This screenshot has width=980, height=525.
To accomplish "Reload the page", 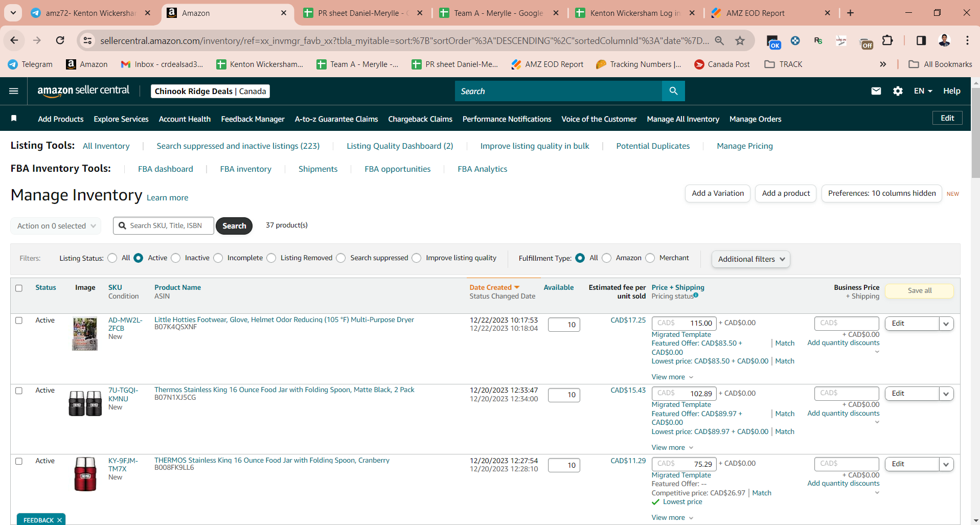I will click(60, 40).
